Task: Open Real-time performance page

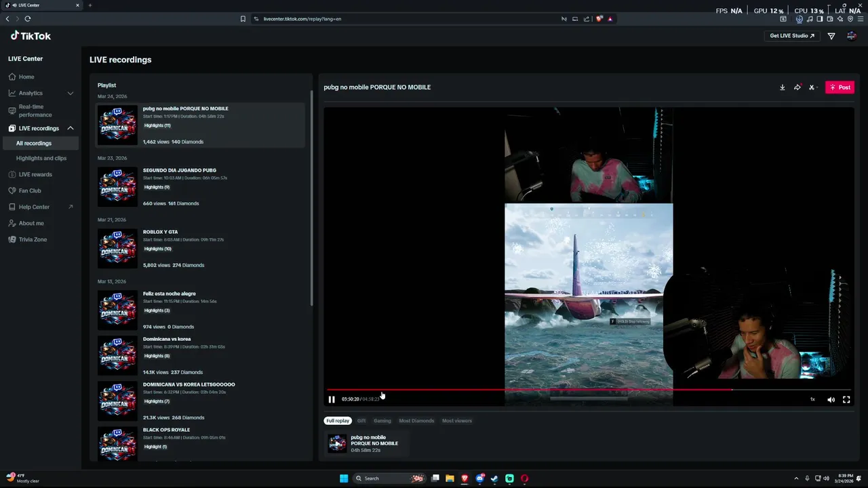Action: 39,110
